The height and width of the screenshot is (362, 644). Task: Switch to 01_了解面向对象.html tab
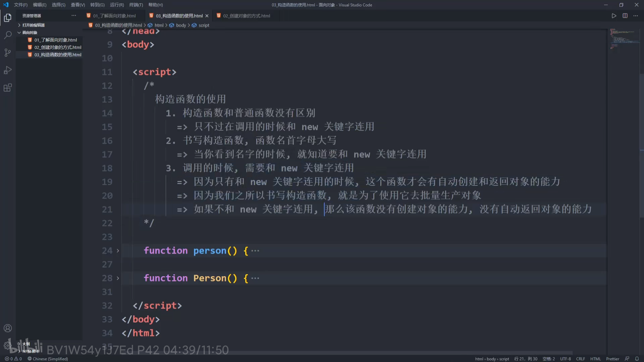[114, 16]
